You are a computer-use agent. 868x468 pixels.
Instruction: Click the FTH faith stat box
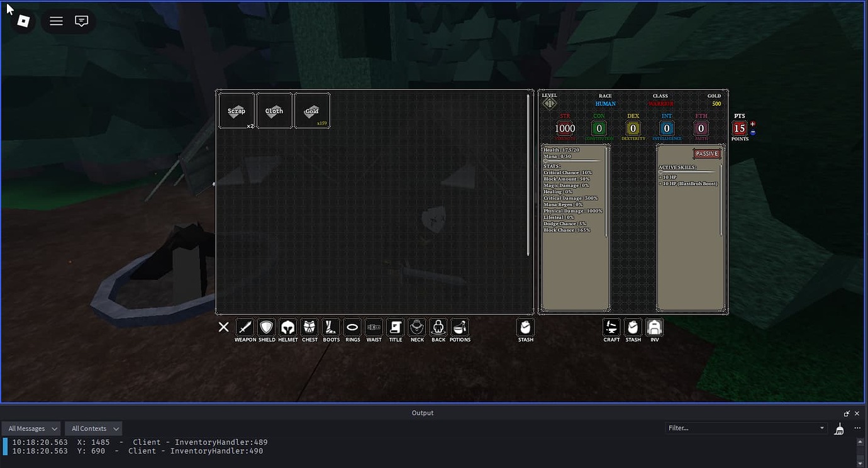tap(701, 128)
